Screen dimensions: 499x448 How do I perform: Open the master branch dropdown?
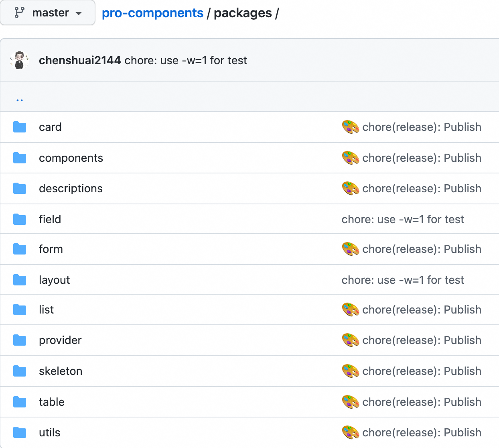[x=48, y=13]
